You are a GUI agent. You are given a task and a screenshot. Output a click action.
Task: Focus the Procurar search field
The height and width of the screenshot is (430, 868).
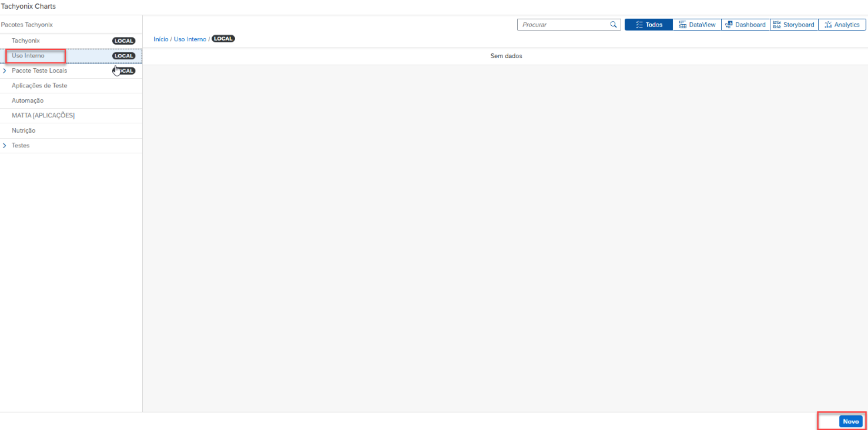tap(562, 25)
